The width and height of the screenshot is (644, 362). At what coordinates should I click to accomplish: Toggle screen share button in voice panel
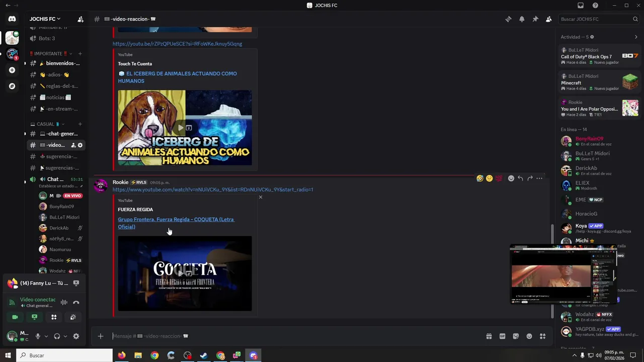(34, 317)
